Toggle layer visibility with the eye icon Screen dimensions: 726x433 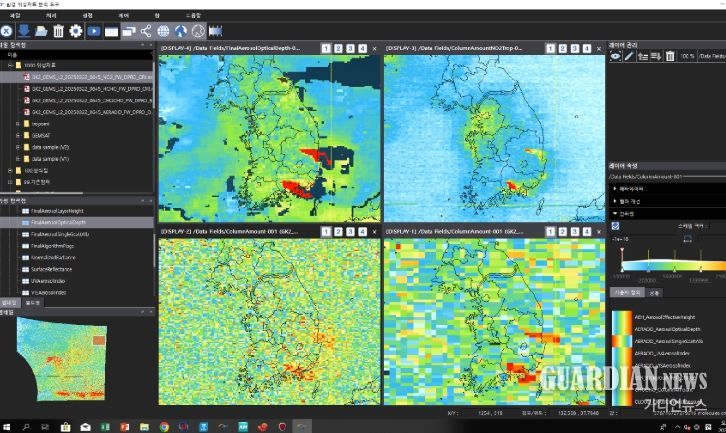[615, 56]
